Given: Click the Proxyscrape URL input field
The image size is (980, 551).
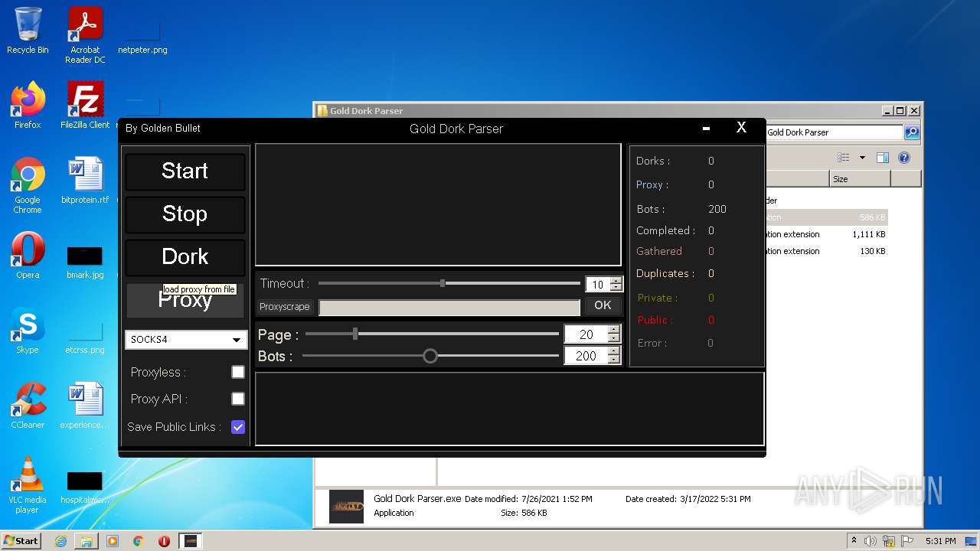Looking at the screenshot, I should click(x=449, y=307).
